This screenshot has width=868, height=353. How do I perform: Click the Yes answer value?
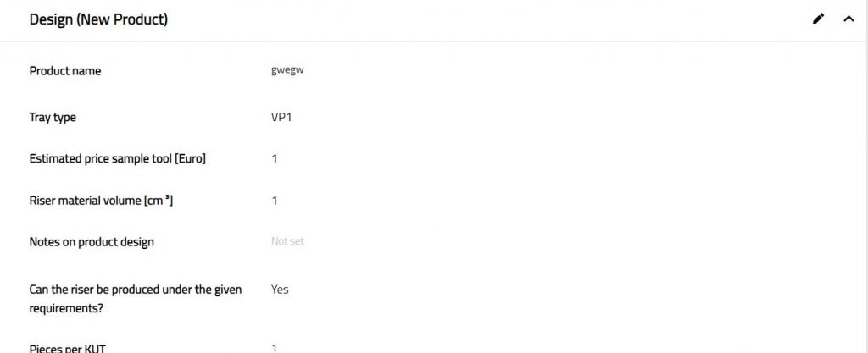(x=280, y=290)
